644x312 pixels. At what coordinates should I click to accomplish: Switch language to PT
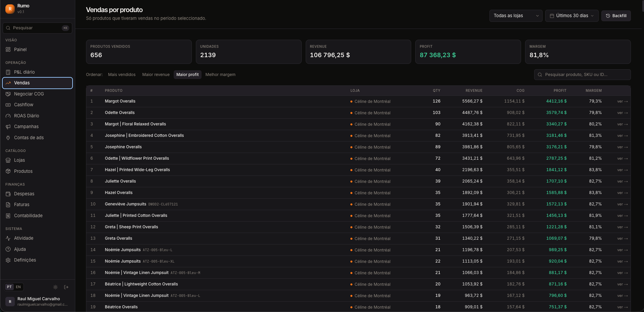pyautogui.click(x=9, y=287)
